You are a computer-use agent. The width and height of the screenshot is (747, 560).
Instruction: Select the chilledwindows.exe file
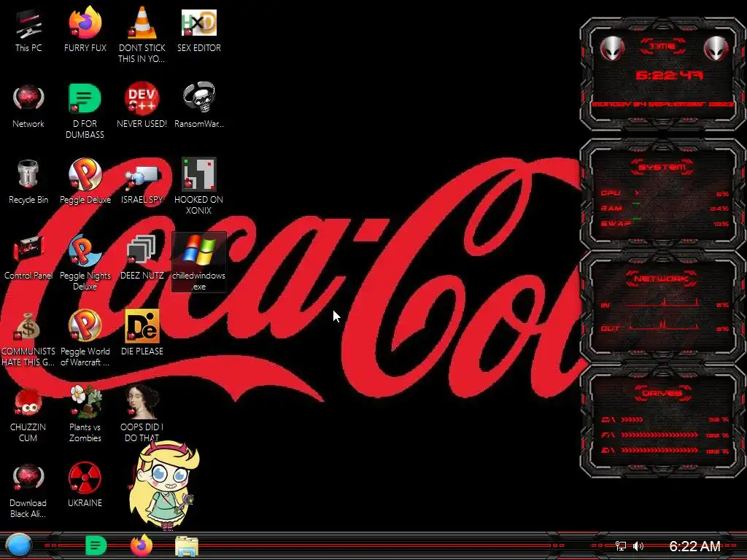tap(198, 262)
